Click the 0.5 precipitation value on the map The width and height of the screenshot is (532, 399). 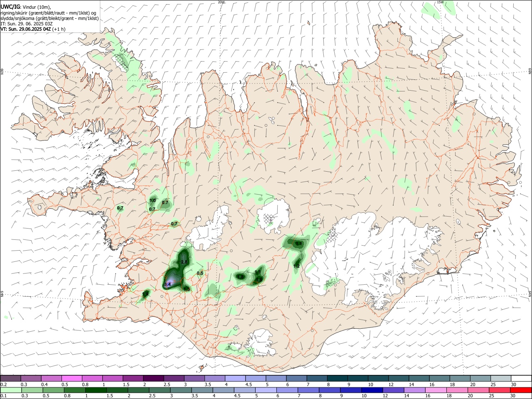click(x=200, y=273)
